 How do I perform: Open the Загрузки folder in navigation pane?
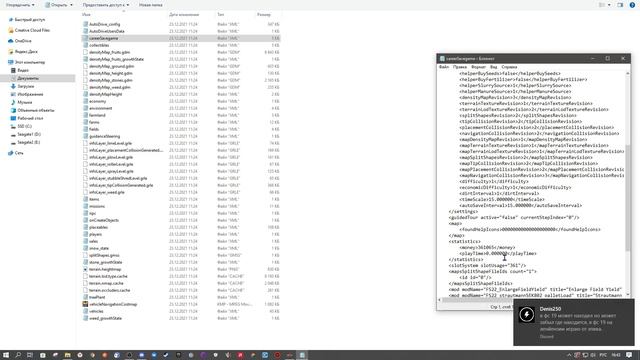(x=26, y=86)
